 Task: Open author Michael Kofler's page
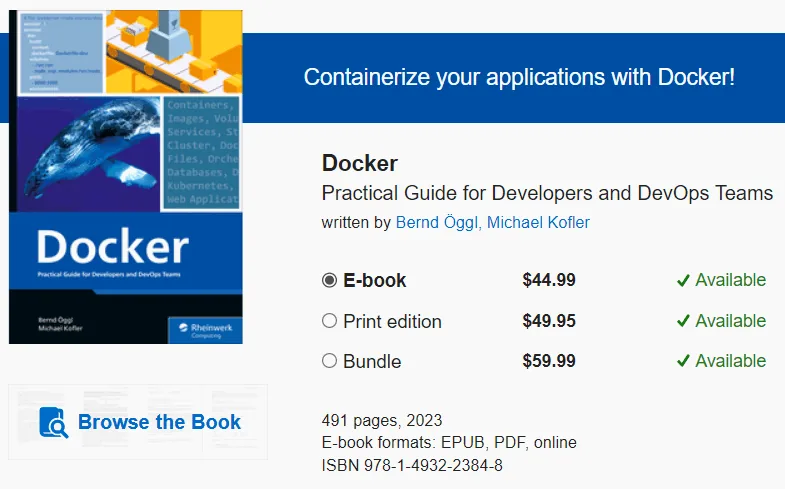tap(539, 222)
